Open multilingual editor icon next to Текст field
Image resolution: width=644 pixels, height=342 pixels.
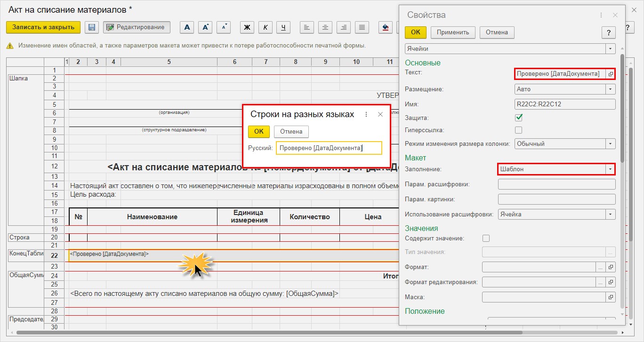point(611,74)
